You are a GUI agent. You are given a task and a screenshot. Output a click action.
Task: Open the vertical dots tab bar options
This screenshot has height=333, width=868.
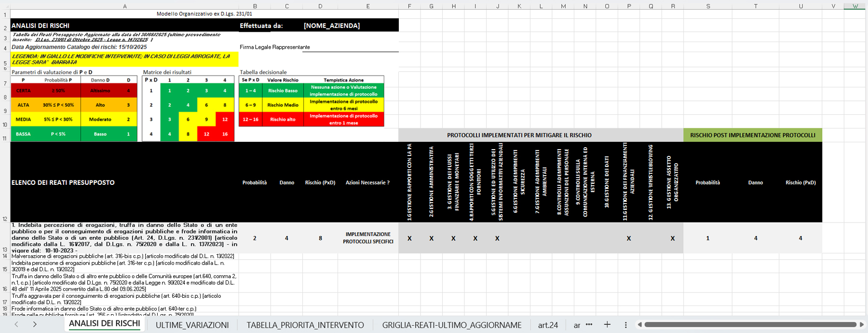pos(625,325)
